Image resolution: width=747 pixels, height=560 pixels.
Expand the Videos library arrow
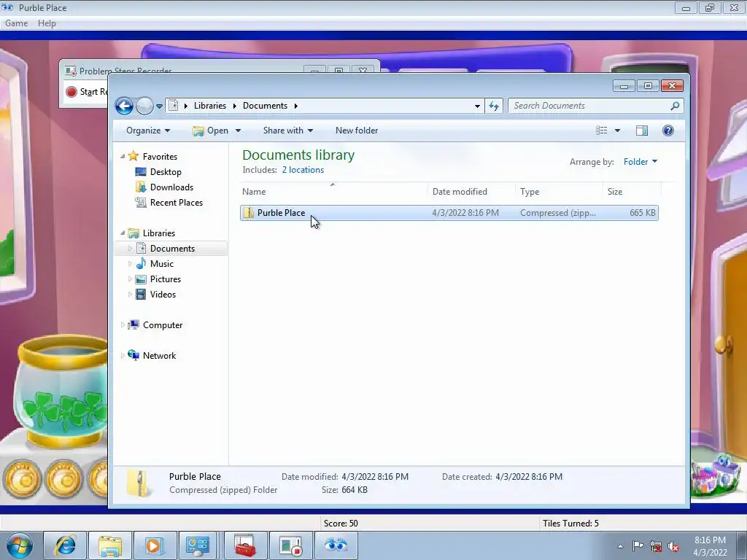tap(130, 295)
